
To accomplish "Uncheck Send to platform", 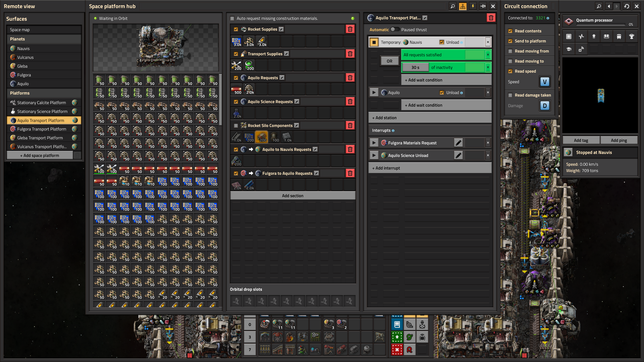I will [x=510, y=41].
